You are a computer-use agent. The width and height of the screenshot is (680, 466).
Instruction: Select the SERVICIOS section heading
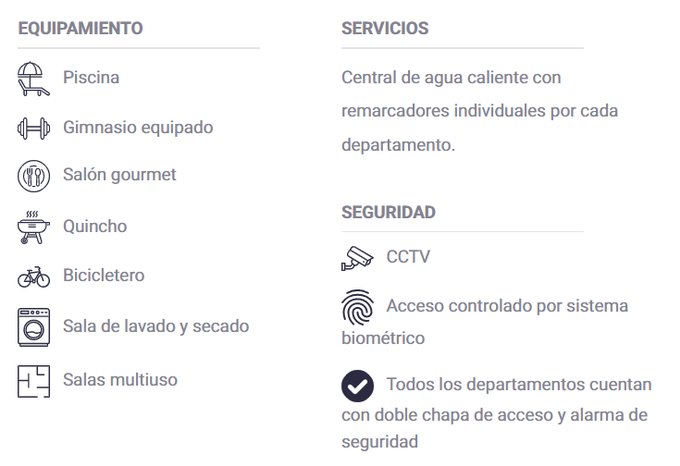385,29
